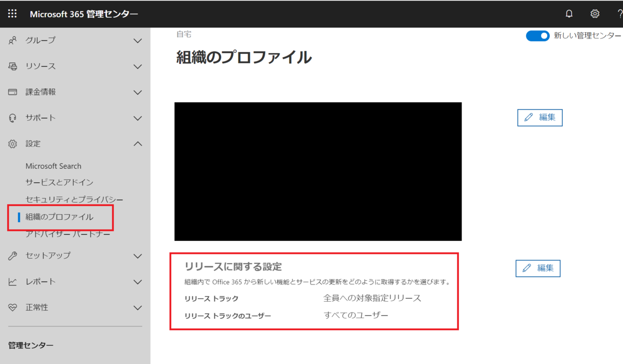Expand the 正常性 chevron
This screenshot has height=364, width=623.
point(138,308)
